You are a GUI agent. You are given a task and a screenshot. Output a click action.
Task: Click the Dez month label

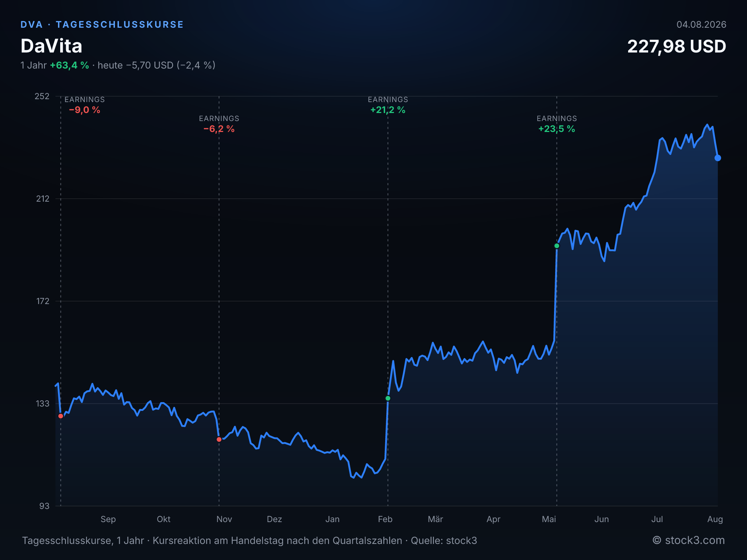275,519
